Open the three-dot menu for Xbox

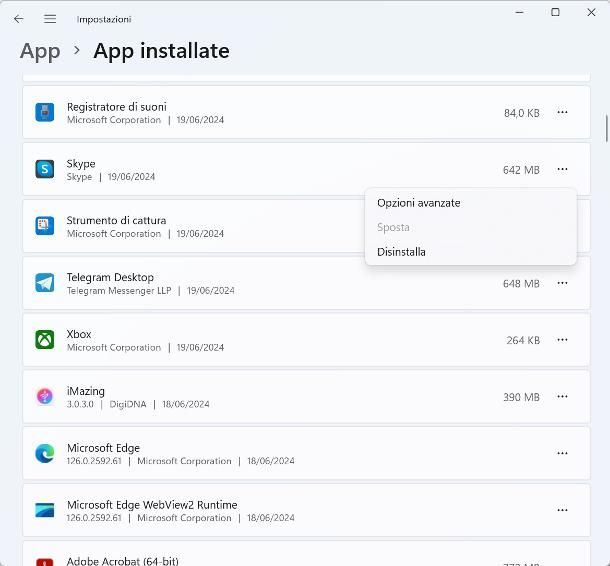pyautogui.click(x=562, y=340)
